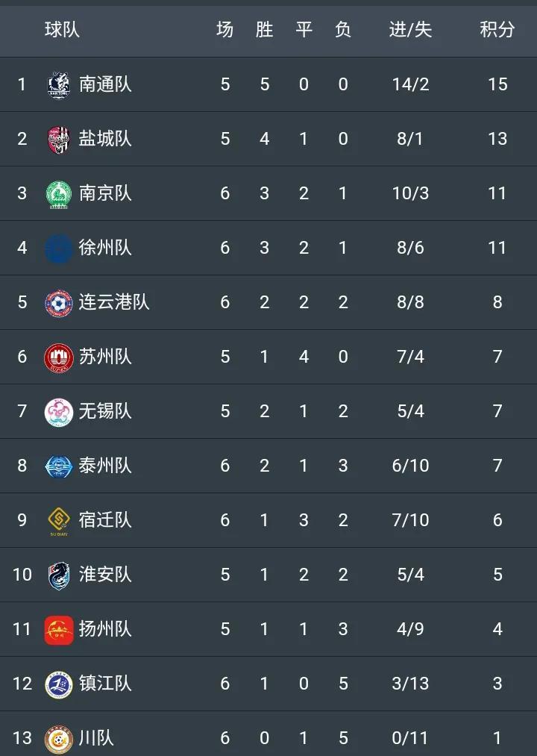Select the green 南京队 logo
This screenshot has width=537, height=756.
click(x=59, y=194)
